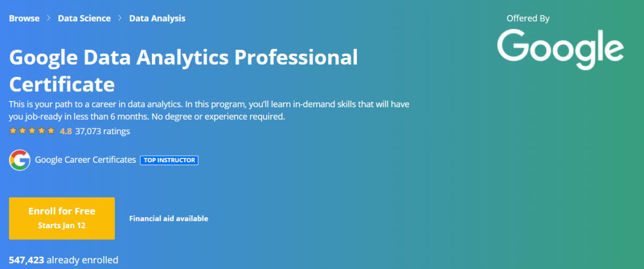
Task: Open the 37,073 ratings text
Action: click(103, 131)
